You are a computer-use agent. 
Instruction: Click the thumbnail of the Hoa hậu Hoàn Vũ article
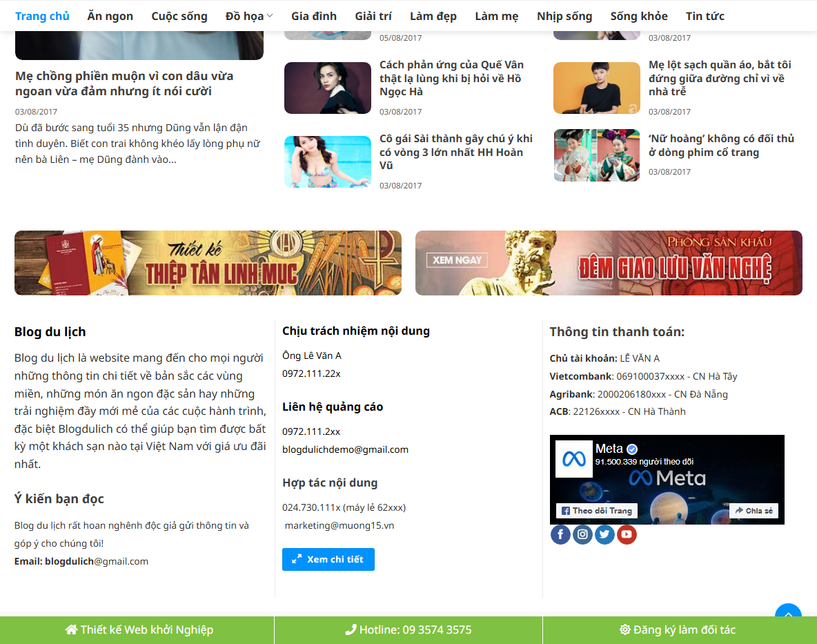pyautogui.click(x=327, y=162)
